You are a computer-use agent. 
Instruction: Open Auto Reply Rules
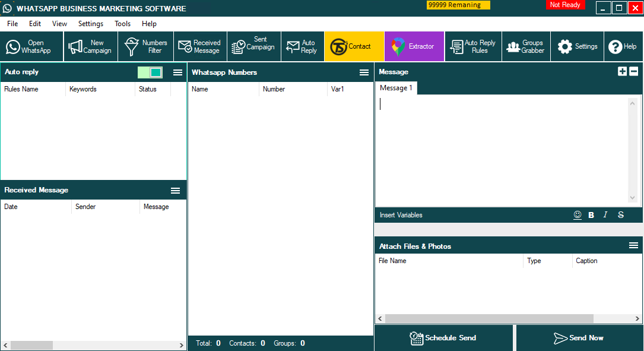click(x=473, y=46)
